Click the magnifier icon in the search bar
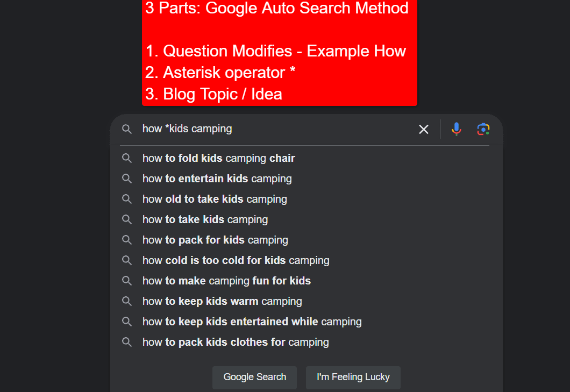The width and height of the screenshot is (570, 392). (x=127, y=129)
